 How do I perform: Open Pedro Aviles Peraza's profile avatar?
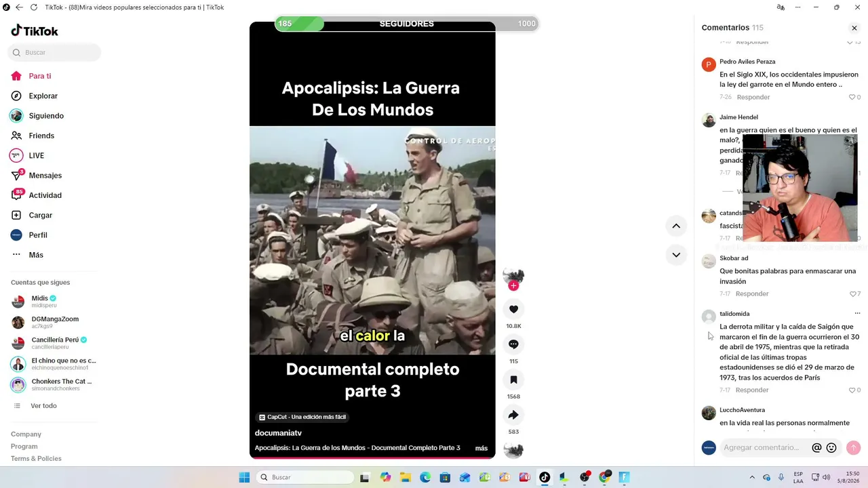click(709, 65)
